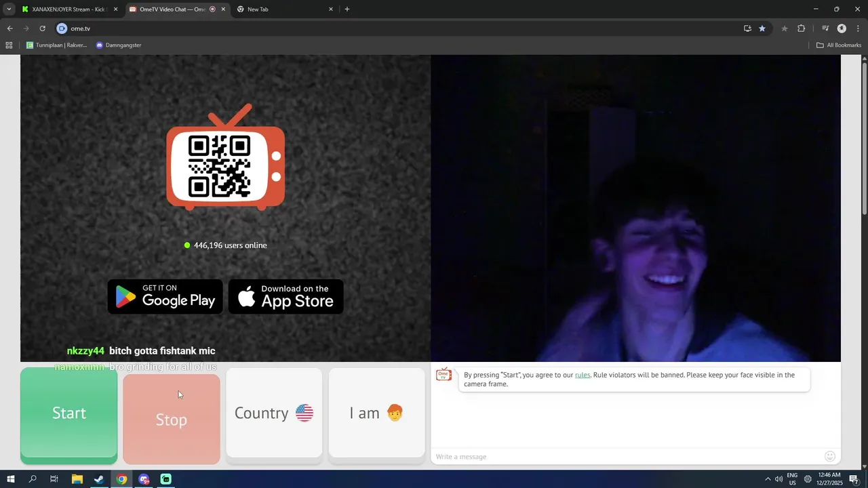Image resolution: width=868 pixels, height=488 pixels.
Task: Close the XANAXENJOYER Stream Kick tab
Action: tap(115, 9)
